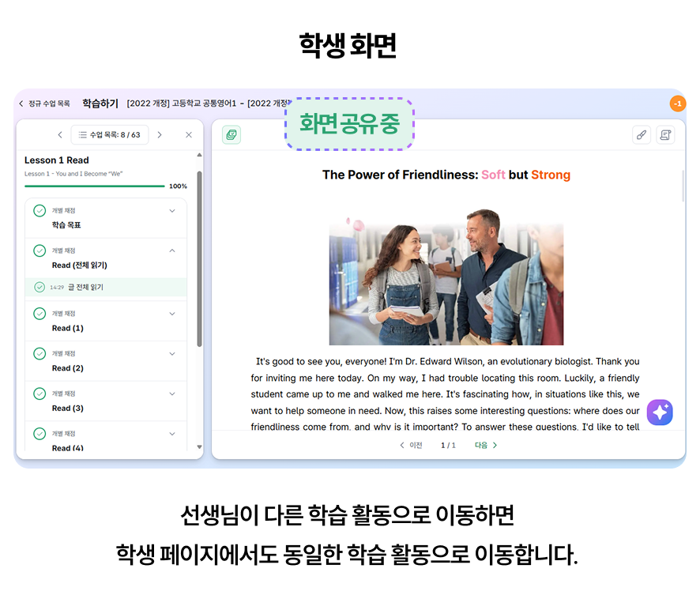Image resolution: width=700 pixels, height=610 pixels.
Task: Click completion check for Read (전체 읽기)
Action: coord(40,250)
